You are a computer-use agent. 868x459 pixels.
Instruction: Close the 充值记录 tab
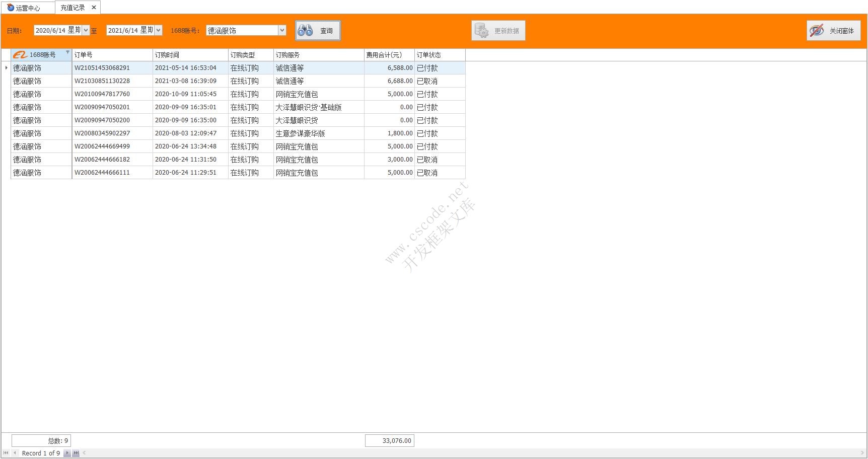[94, 8]
